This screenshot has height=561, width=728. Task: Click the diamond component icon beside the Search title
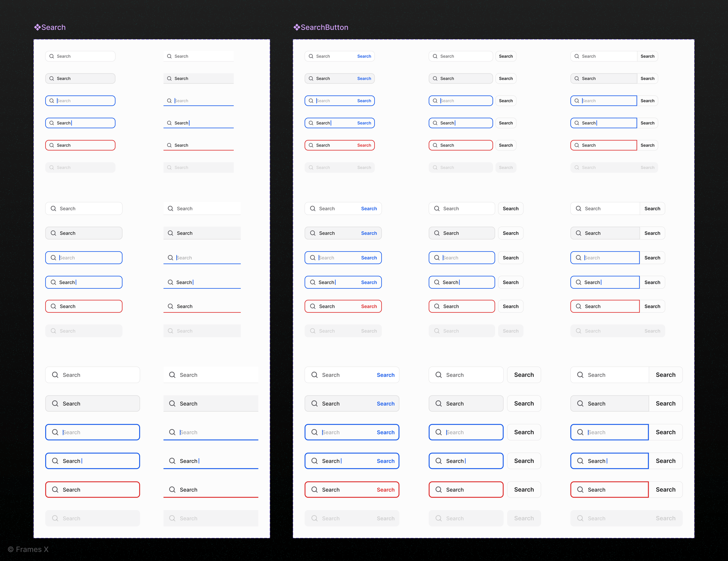point(37,27)
